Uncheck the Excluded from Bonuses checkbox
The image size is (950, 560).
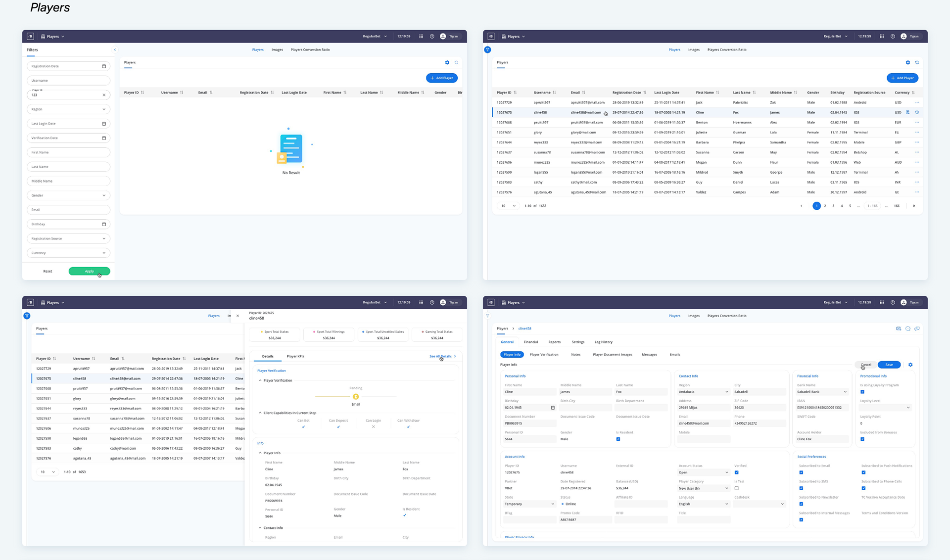click(x=862, y=439)
